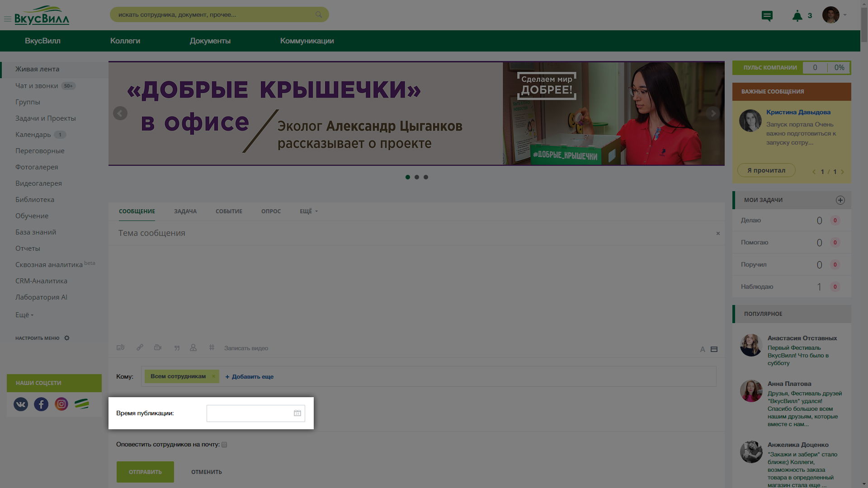Switch to the СОБЫТИЕ tab
Viewport: 868px width, 488px height.
(x=229, y=211)
